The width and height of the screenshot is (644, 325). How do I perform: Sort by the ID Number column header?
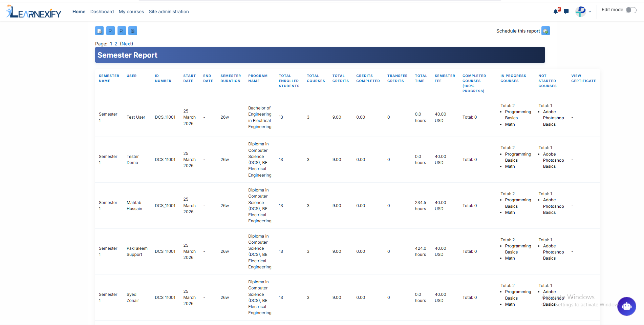(163, 78)
